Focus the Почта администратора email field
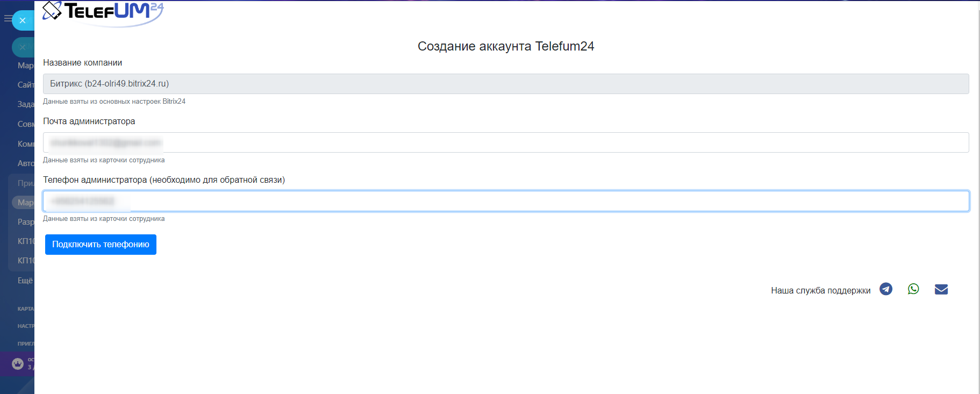 pyautogui.click(x=505, y=142)
